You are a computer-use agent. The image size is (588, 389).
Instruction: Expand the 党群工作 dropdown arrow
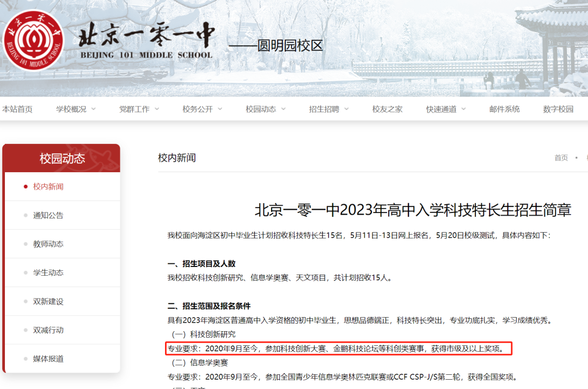157,109
